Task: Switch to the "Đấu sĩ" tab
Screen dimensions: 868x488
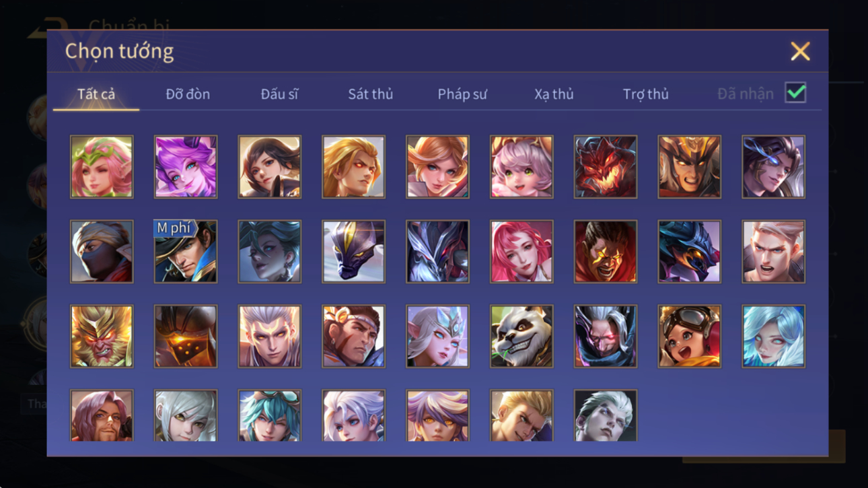Action: tap(279, 94)
